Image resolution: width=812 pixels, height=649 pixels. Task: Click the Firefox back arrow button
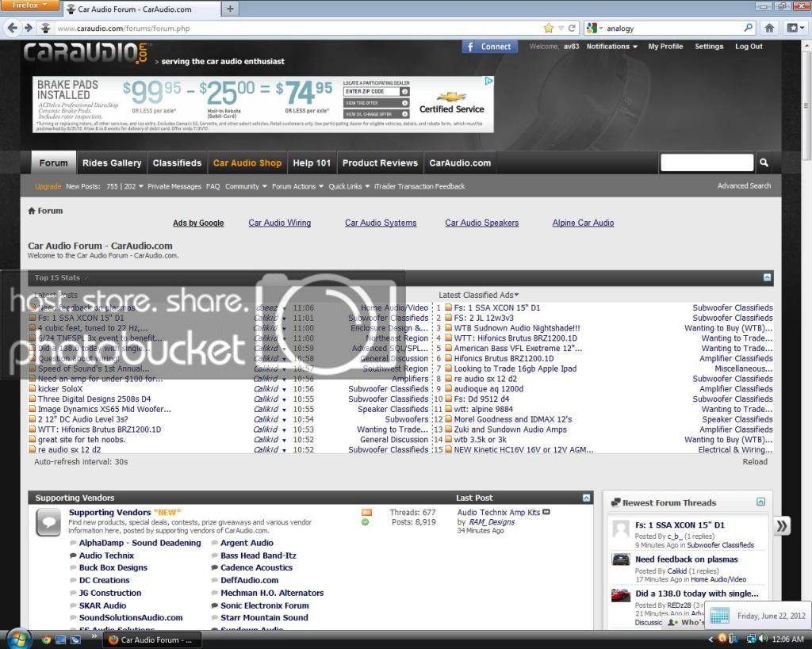[13, 28]
